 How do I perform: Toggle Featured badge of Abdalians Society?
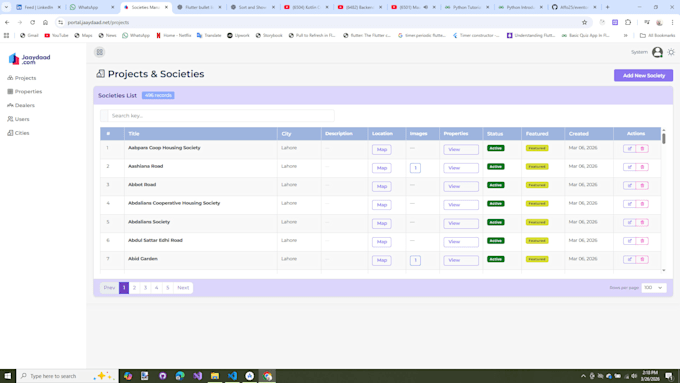(x=537, y=222)
